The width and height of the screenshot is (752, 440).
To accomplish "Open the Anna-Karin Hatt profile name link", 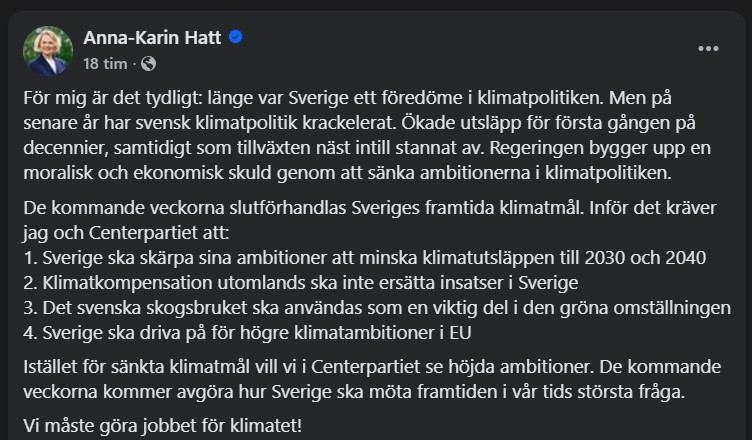I will 152,37.
